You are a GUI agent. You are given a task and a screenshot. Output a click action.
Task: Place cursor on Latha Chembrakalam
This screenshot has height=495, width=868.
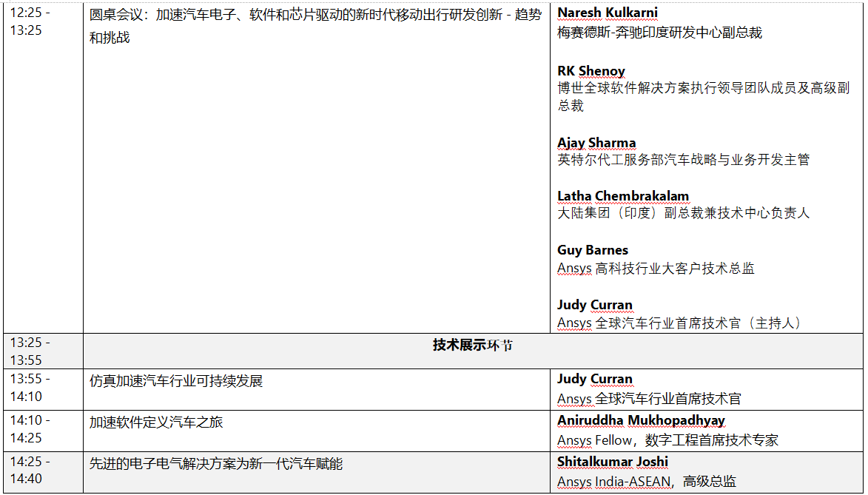(x=622, y=196)
